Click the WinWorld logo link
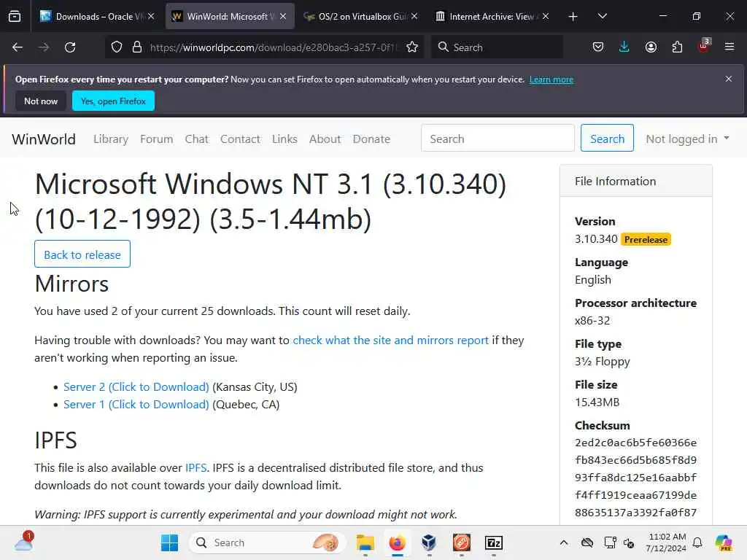The height and width of the screenshot is (560, 747). coord(44,139)
